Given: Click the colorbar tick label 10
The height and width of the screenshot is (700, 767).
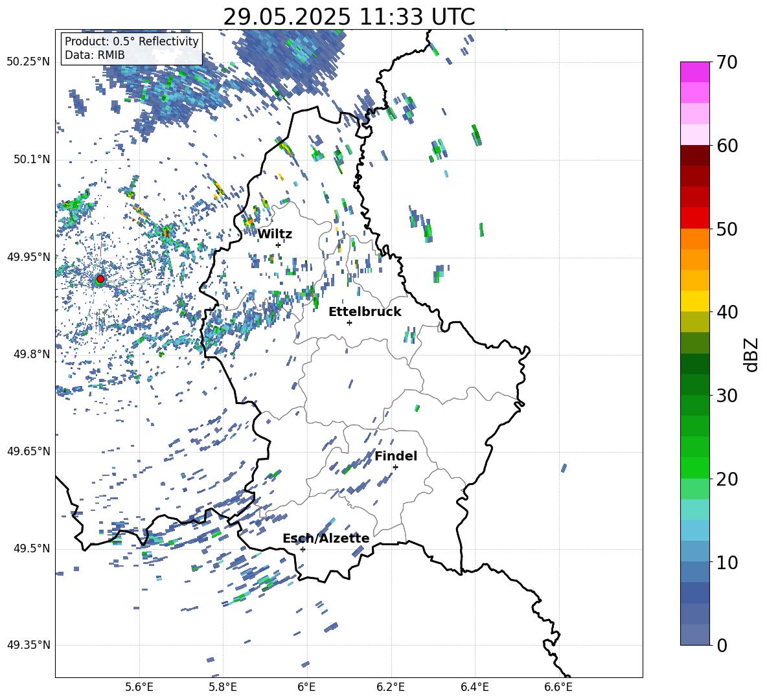Looking at the screenshot, I should (727, 562).
